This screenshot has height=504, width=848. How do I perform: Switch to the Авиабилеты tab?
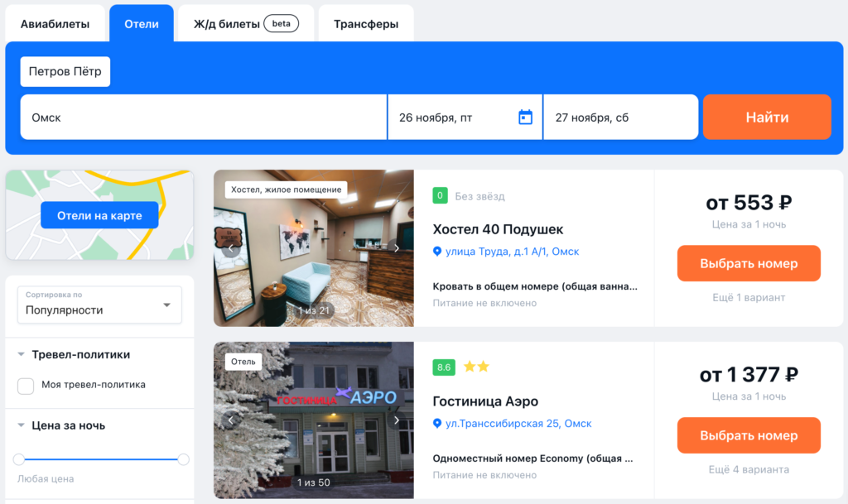tap(55, 24)
